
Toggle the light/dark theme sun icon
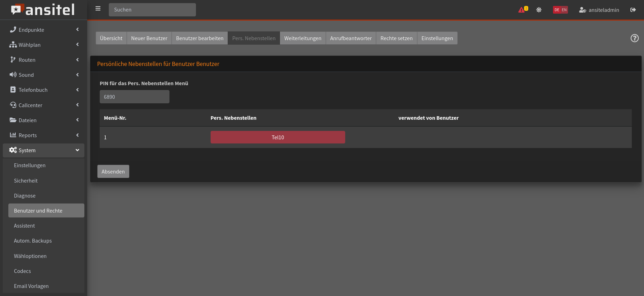click(x=539, y=10)
